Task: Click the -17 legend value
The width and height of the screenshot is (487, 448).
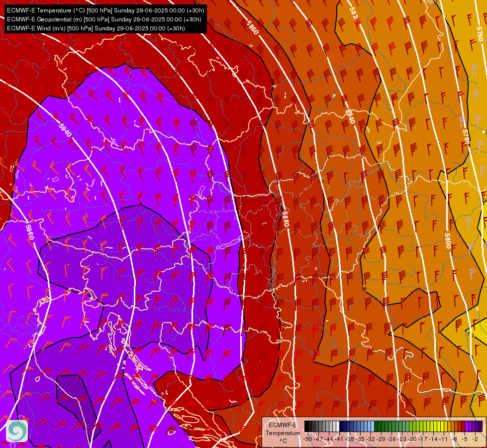Action: click(x=423, y=439)
